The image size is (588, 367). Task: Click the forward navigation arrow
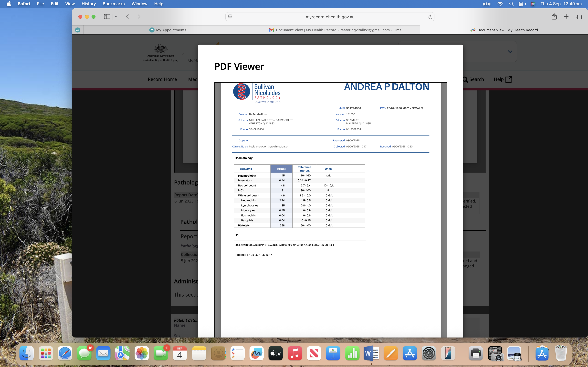coord(139,17)
